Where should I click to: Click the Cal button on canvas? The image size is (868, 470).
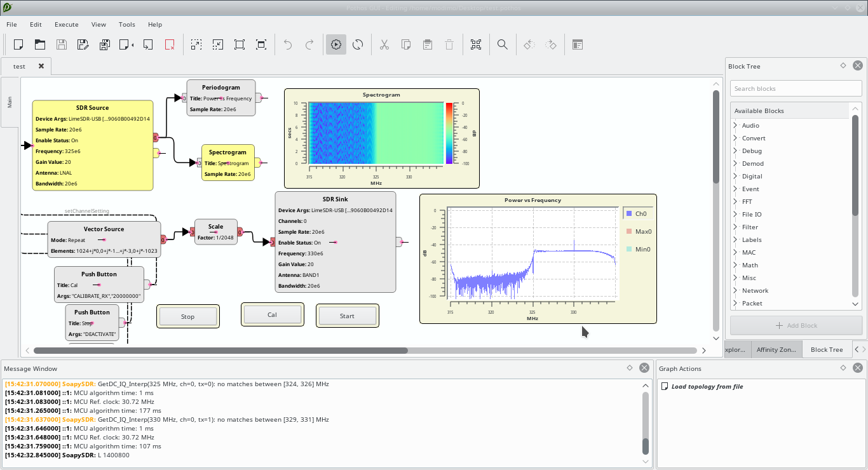(x=272, y=314)
